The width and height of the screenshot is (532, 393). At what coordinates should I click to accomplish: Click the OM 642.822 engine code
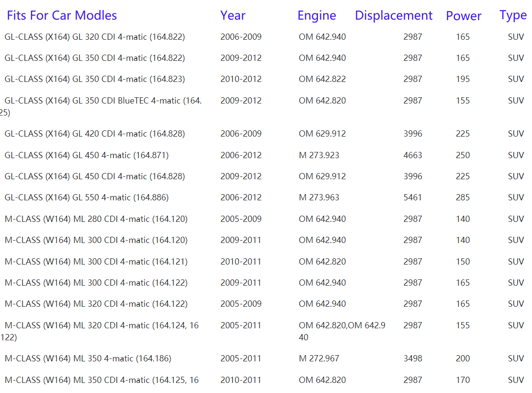pos(322,79)
